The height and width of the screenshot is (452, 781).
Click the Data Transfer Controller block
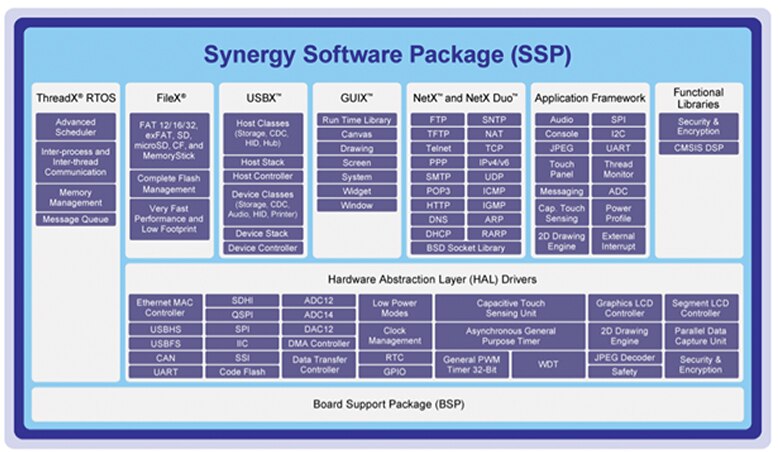319,365
